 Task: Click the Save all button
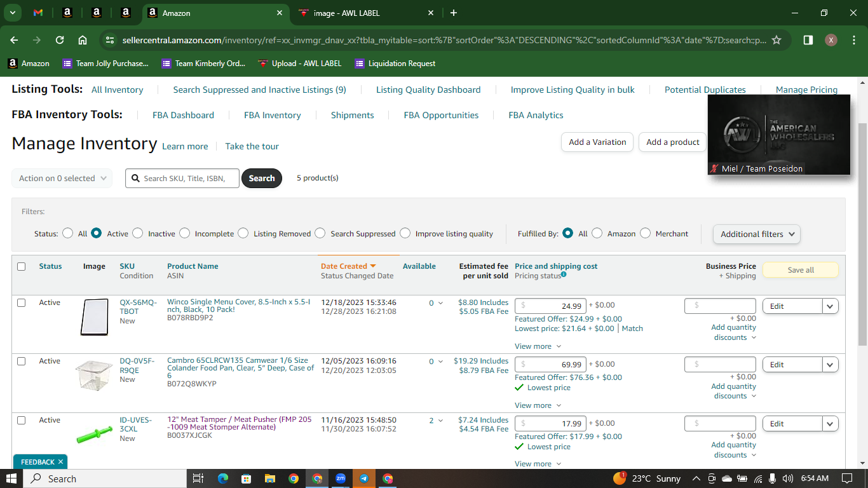[801, 270]
